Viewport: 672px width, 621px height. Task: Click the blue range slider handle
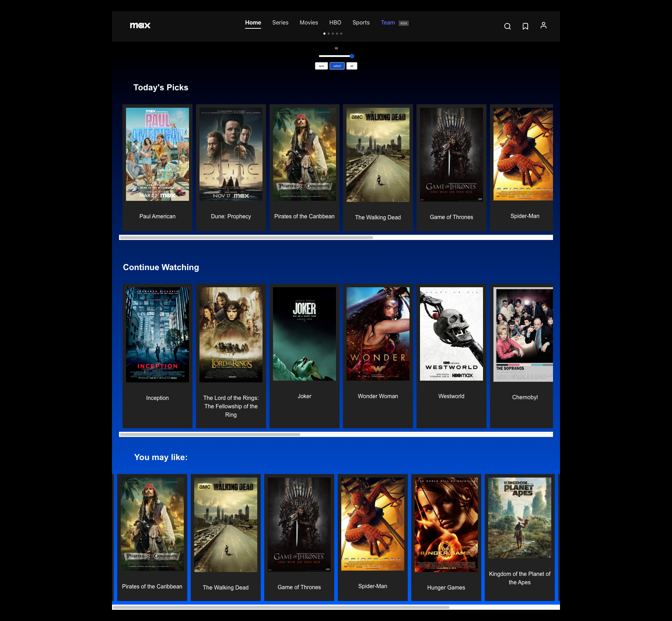[x=352, y=56]
